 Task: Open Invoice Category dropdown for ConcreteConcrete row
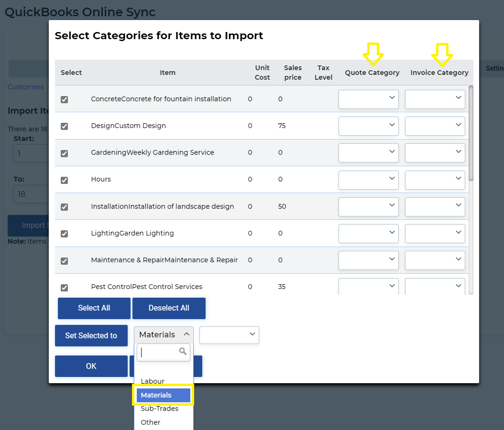[x=435, y=99]
